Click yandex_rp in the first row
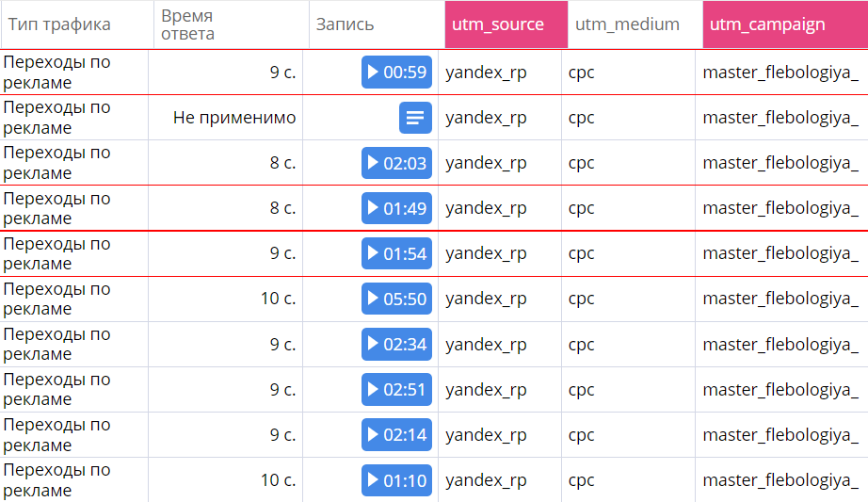 486,73
